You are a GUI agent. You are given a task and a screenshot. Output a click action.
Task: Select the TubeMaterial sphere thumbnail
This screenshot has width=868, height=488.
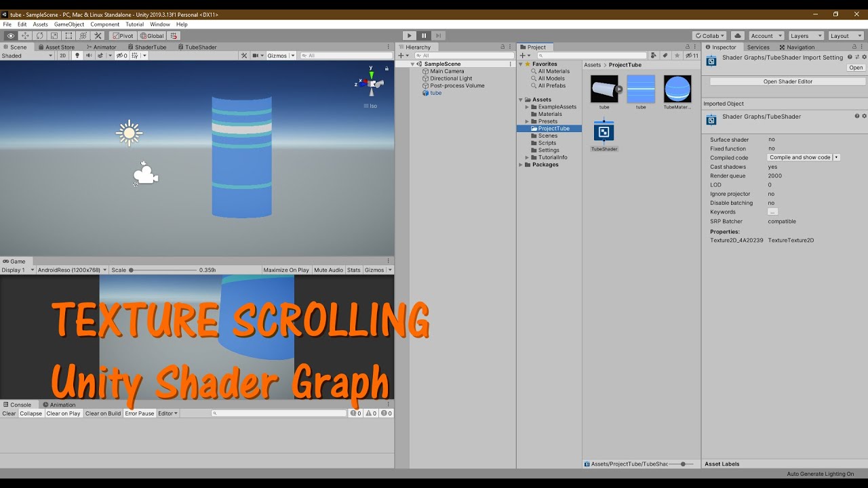pyautogui.click(x=677, y=89)
